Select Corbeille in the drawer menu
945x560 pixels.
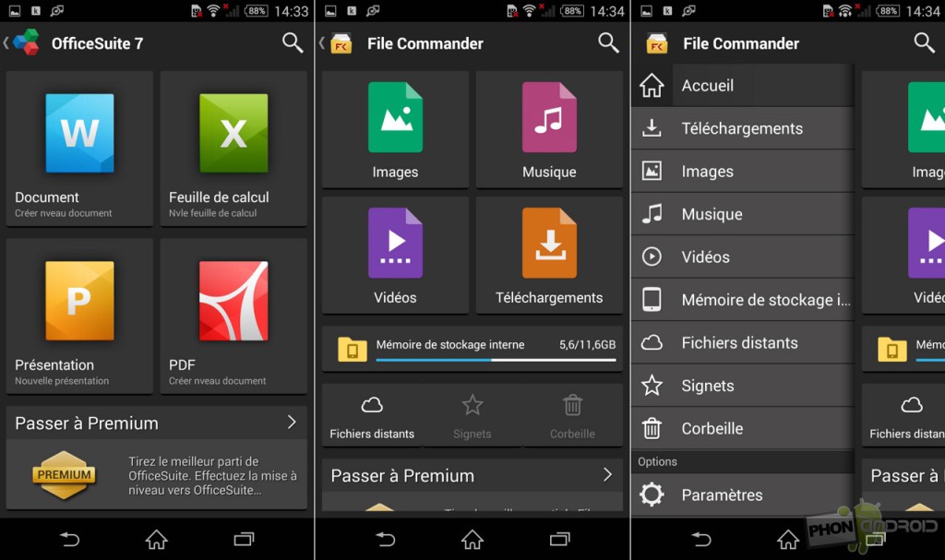[x=743, y=428]
